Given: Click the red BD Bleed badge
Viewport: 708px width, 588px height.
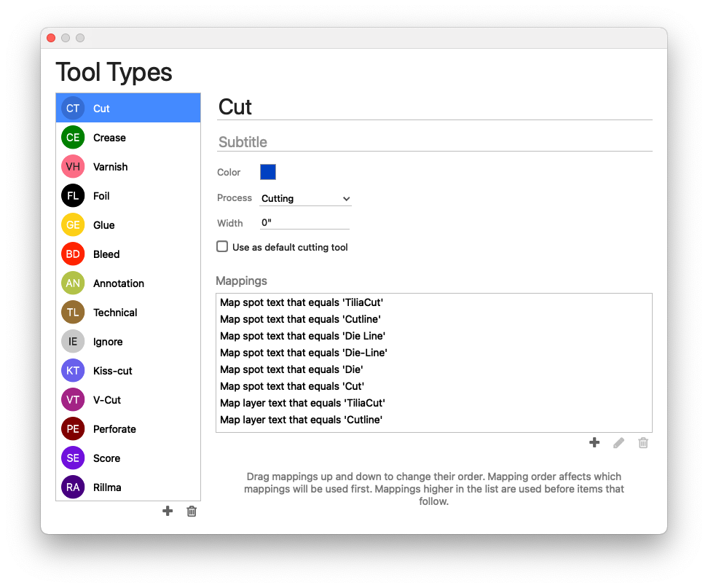Looking at the screenshot, I should coord(73,254).
